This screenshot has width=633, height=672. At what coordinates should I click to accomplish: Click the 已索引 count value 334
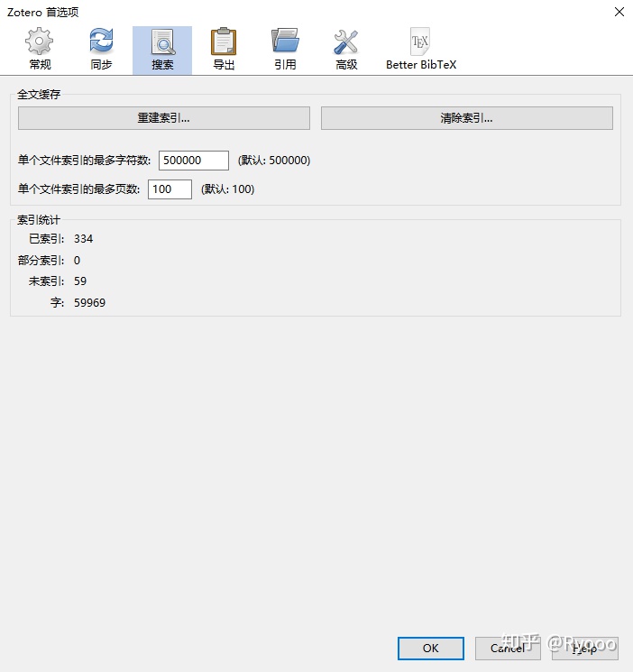click(83, 239)
